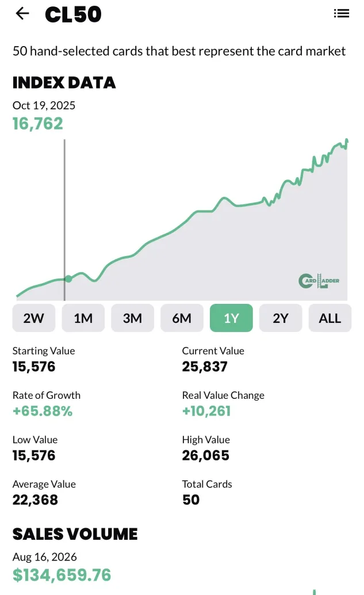Switch chart to 6M range
Image resolution: width=364 pixels, height=595 pixels.
coord(182,318)
